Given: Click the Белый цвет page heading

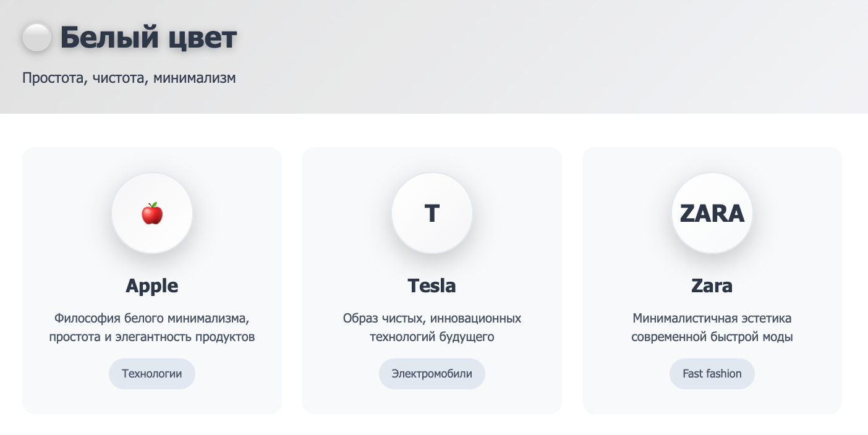Looking at the screenshot, I should coord(148,38).
